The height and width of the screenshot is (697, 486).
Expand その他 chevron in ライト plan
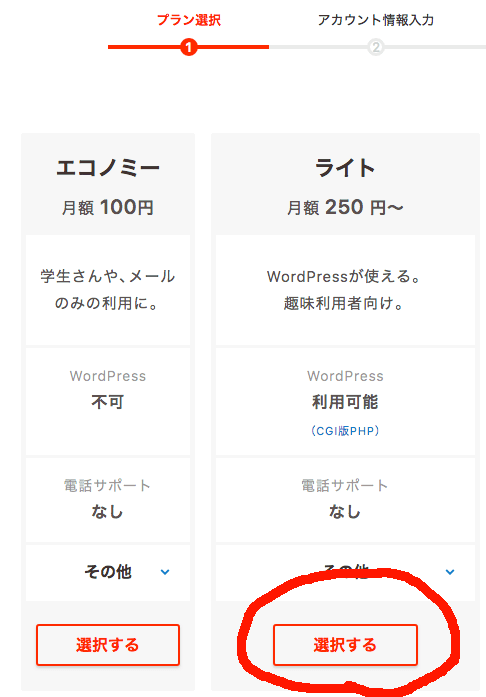click(450, 572)
